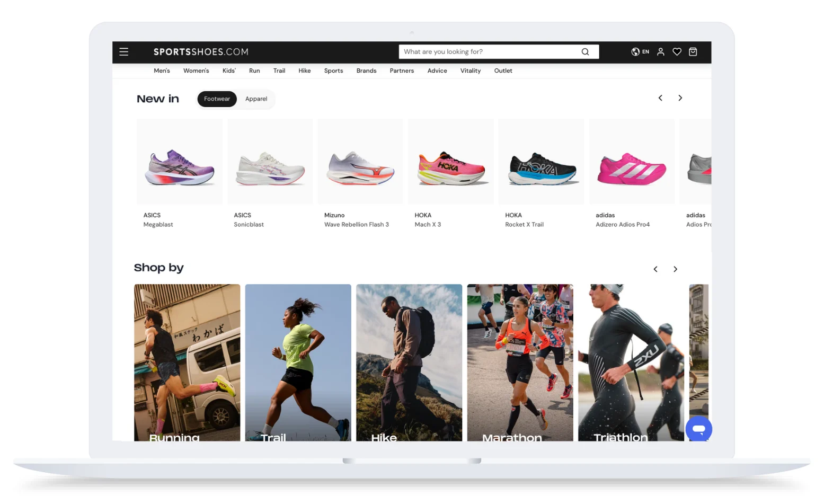Open the HOKA Mach X 3 shoe image
This screenshot has width=824, height=504.
click(x=451, y=162)
